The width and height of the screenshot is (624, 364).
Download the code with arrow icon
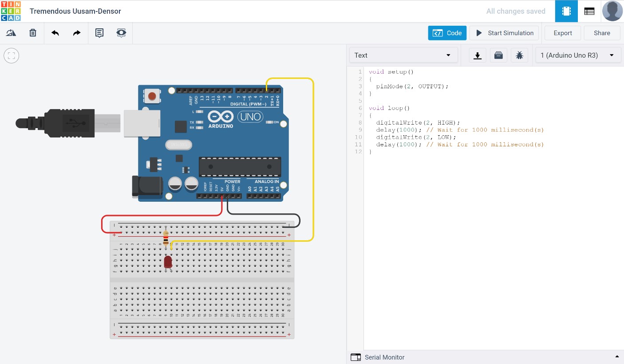[478, 55]
